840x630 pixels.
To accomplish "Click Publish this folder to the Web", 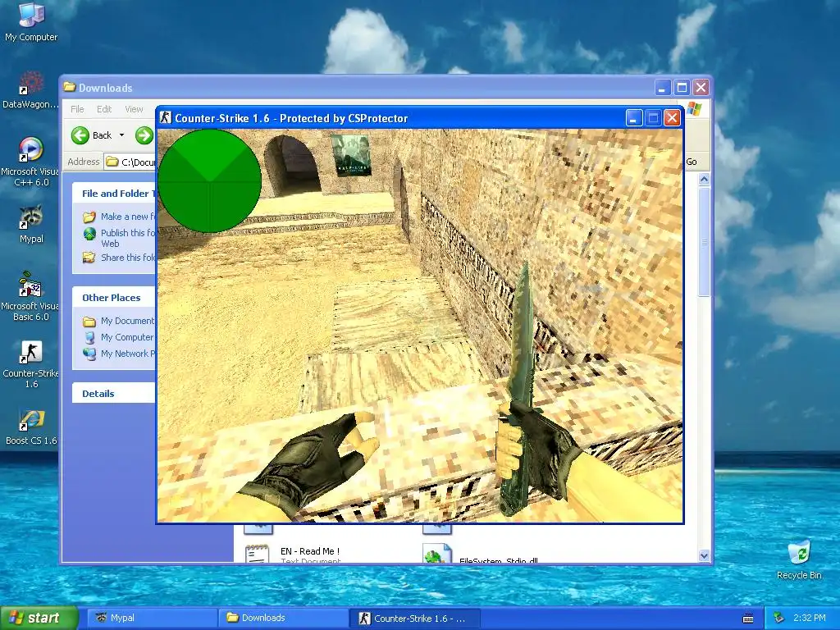I will (x=127, y=238).
